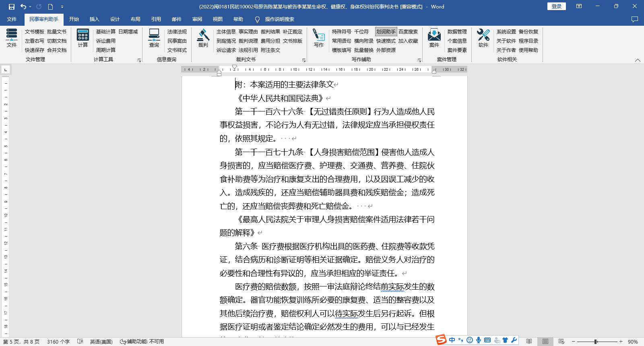The height and width of the screenshot is (346, 644).
Task: Expand the 计算工具 group dialog launcher
Action: coord(139,60)
